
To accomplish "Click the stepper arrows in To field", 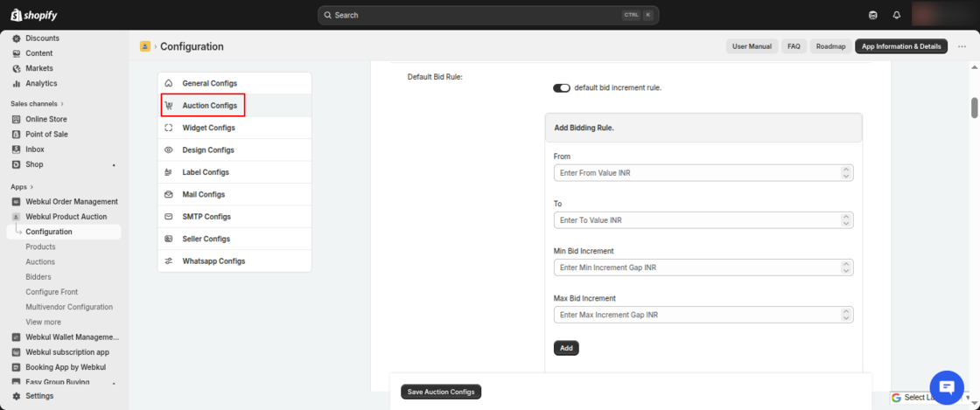I will [x=845, y=220].
